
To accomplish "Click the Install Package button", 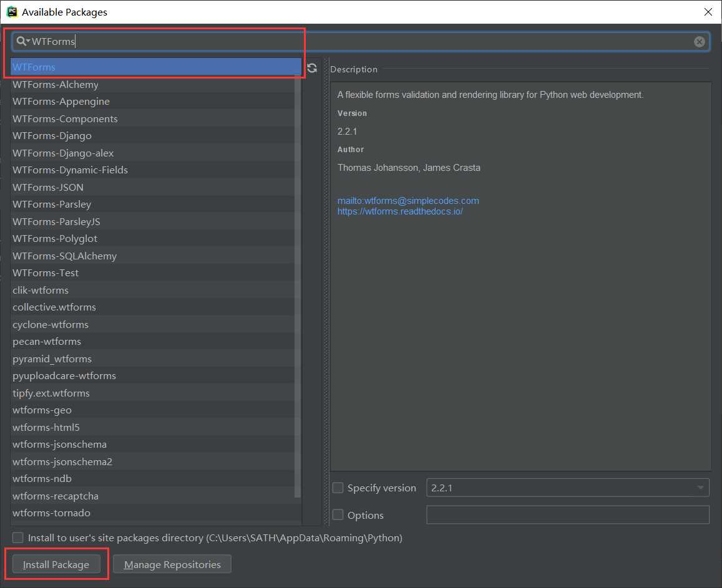I will (56, 564).
